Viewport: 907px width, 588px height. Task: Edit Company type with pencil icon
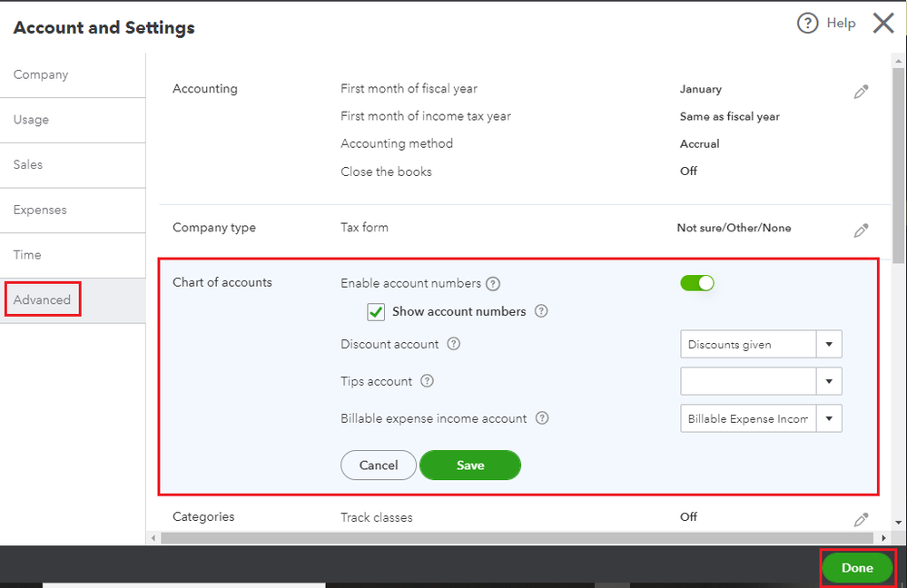(861, 230)
